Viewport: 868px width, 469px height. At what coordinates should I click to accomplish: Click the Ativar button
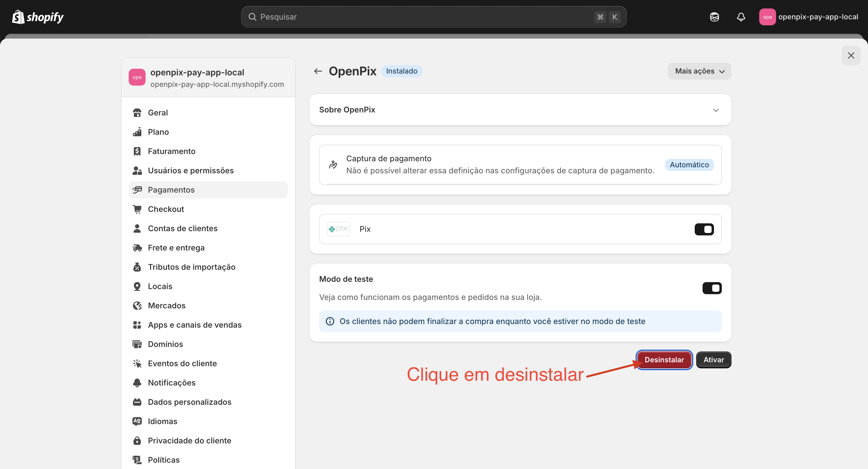pyautogui.click(x=713, y=360)
